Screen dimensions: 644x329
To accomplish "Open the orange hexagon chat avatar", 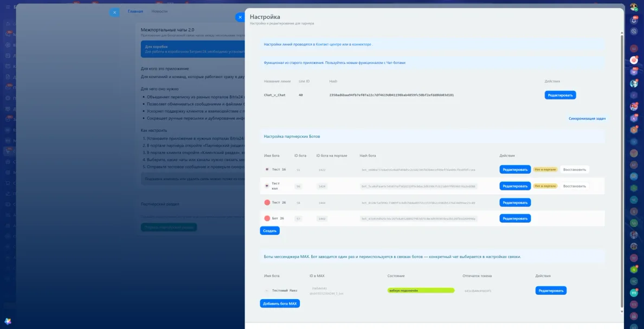I will 634,130.
